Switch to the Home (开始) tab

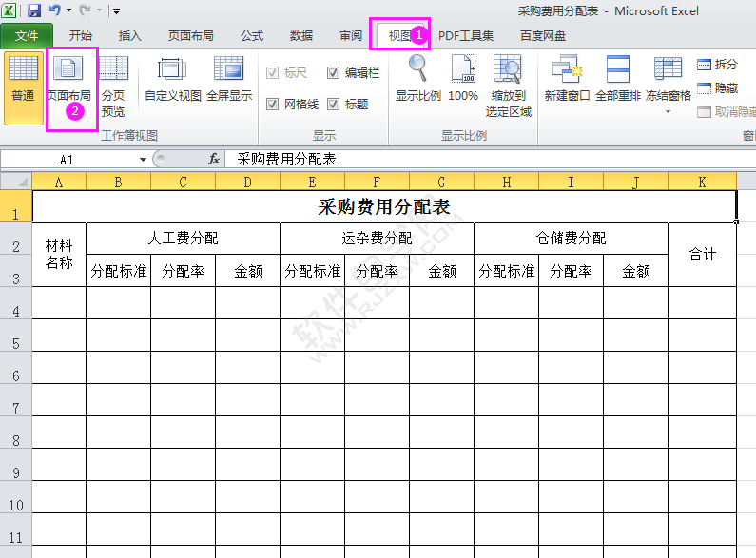[x=80, y=36]
